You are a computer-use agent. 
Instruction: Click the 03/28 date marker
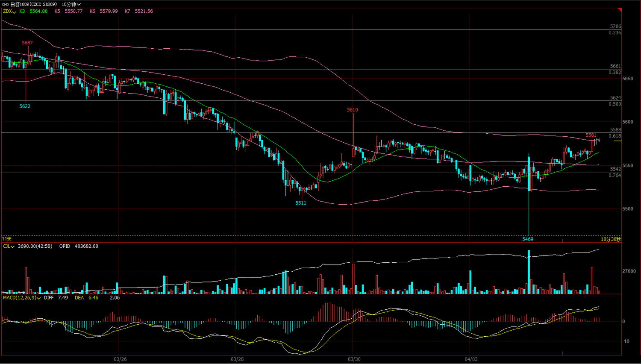[237, 359]
